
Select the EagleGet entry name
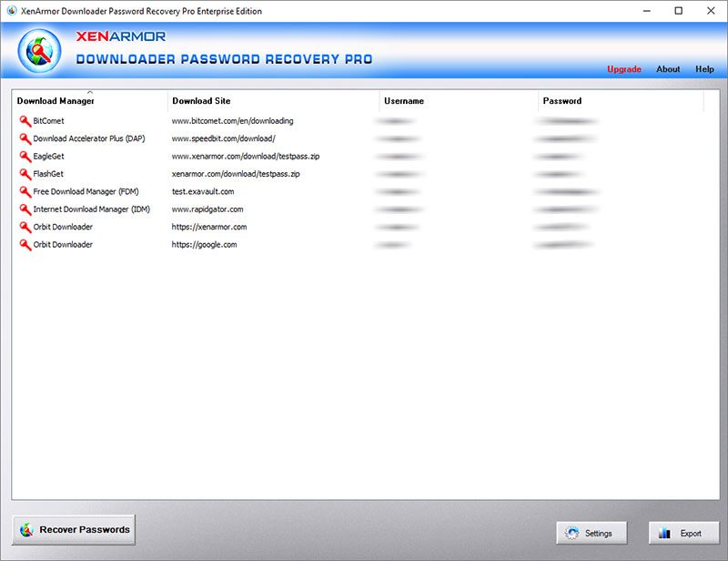(49, 156)
